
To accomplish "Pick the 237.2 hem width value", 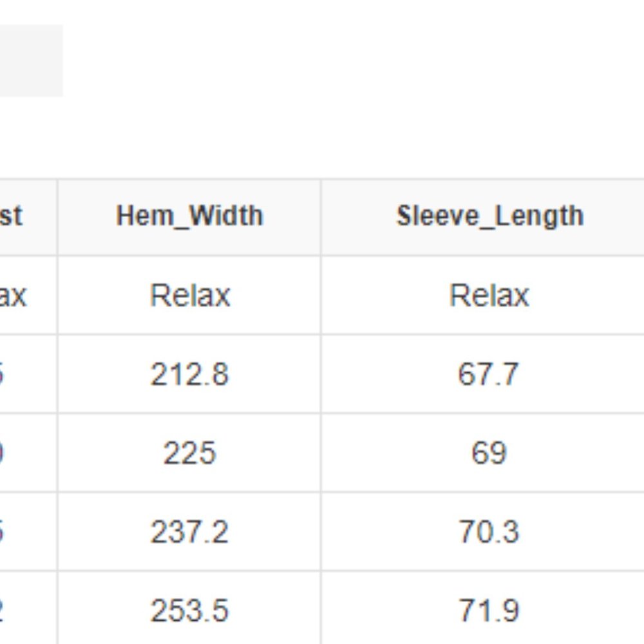I will (x=189, y=532).
